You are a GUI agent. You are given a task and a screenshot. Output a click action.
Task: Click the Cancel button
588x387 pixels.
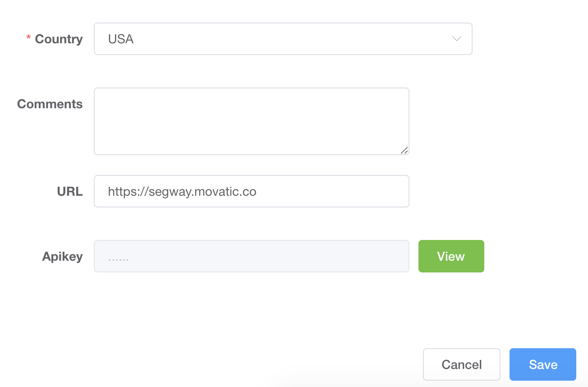click(461, 364)
